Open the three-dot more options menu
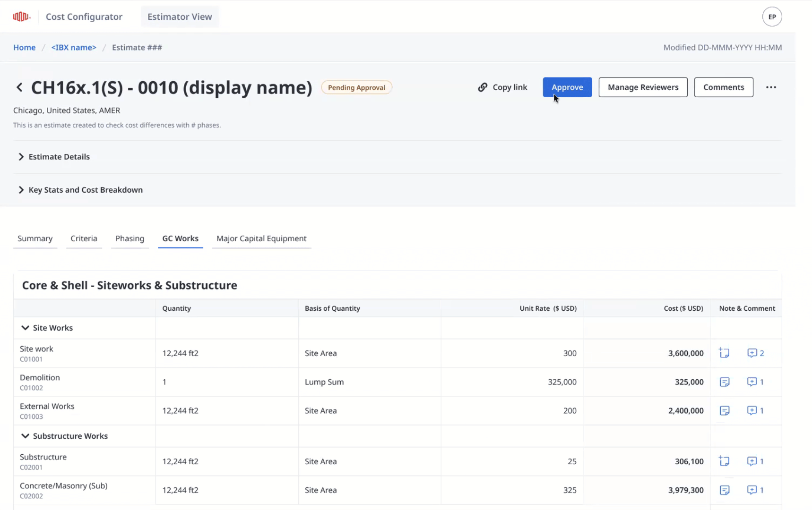This screenshot has width=812, height=510. [x=771, y=87]
